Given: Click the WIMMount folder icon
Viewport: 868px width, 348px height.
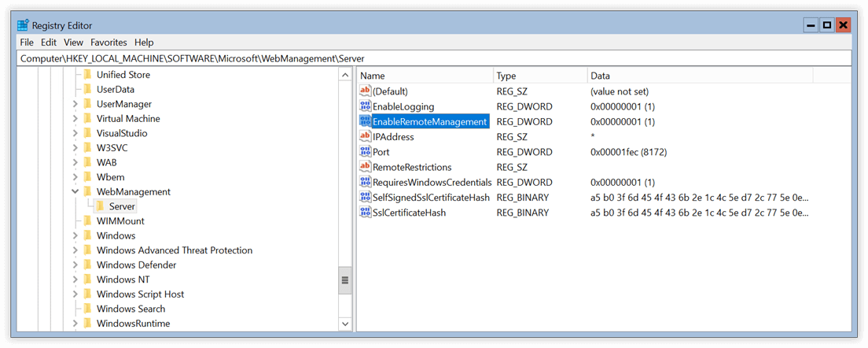Looking at the screenshot, I should (87, 220).
